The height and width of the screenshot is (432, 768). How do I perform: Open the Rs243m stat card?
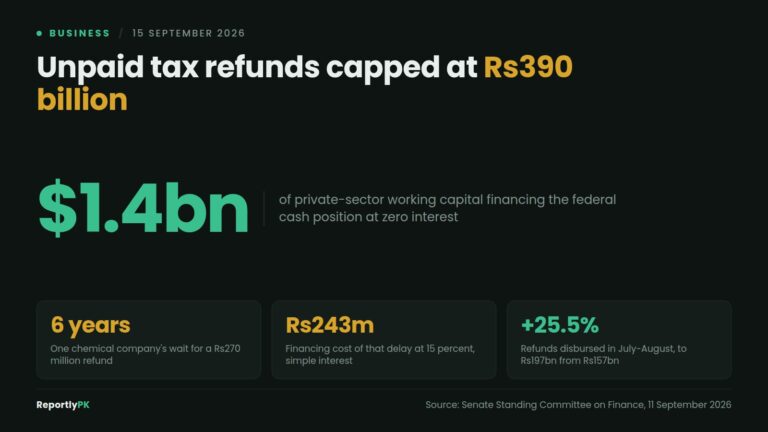(384, 340)
